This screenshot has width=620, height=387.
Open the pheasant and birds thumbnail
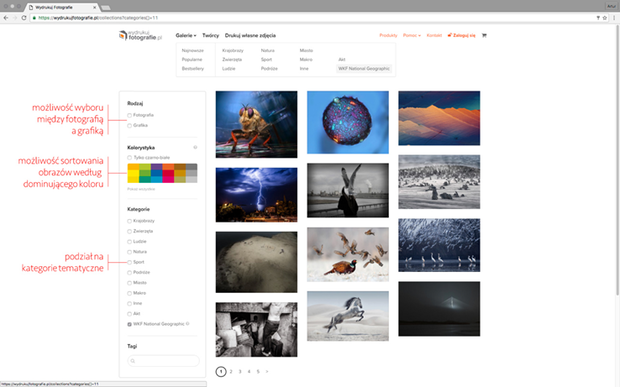click(348, 254)
